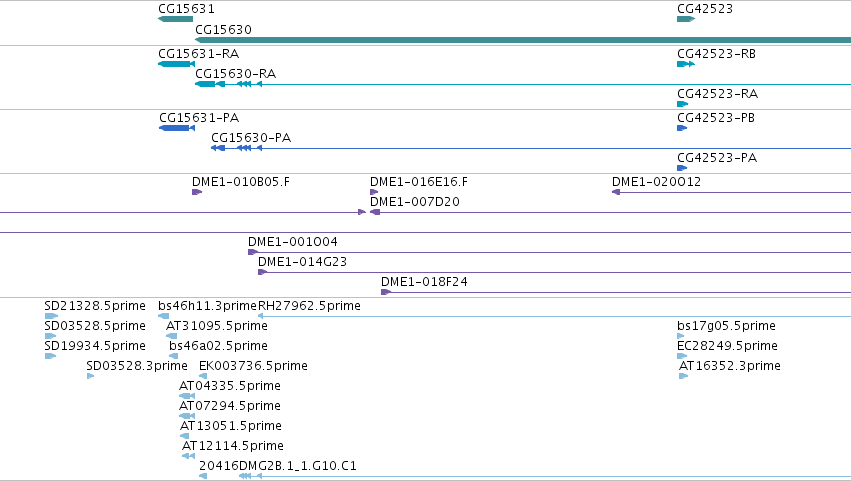Select the CG42523 gene arrow
The image size is (851, 481).
click(x=686, y=19)
